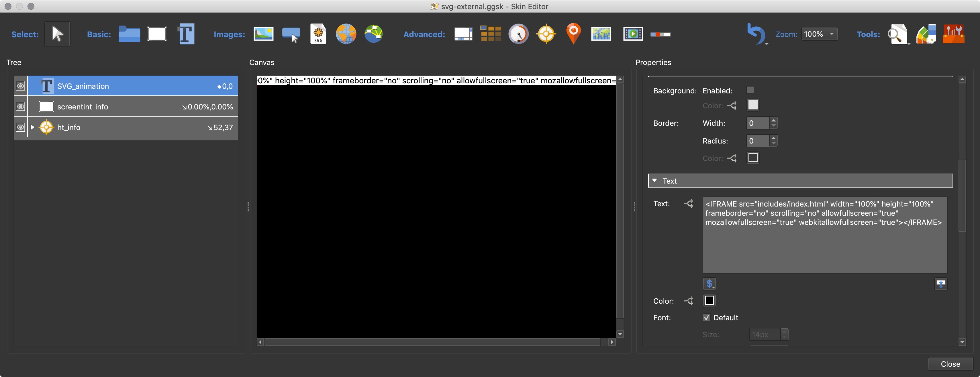This screenshot has height=377, width=980.
Task: Add a Cloner grid element
Action: (491, 34)
